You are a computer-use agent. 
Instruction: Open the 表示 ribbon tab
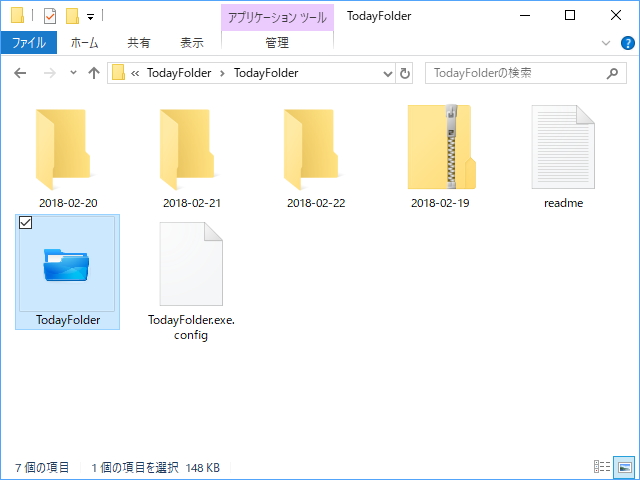[x=192, y=42]
